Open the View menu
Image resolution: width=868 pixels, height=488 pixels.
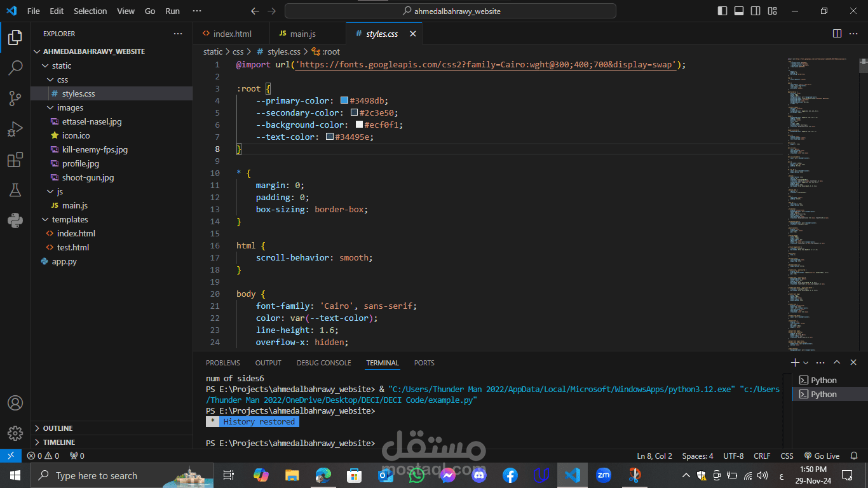coord(126,11)
